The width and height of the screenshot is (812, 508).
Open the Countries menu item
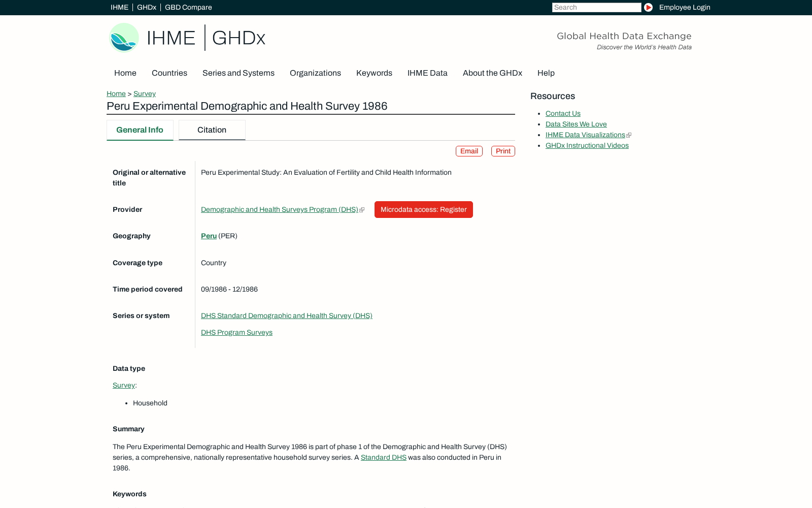[x=170, y=73]
